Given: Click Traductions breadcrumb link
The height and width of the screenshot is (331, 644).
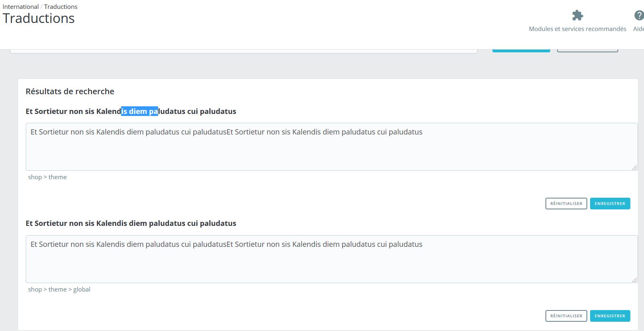Looking at the screenshot, I should [61, 6].
